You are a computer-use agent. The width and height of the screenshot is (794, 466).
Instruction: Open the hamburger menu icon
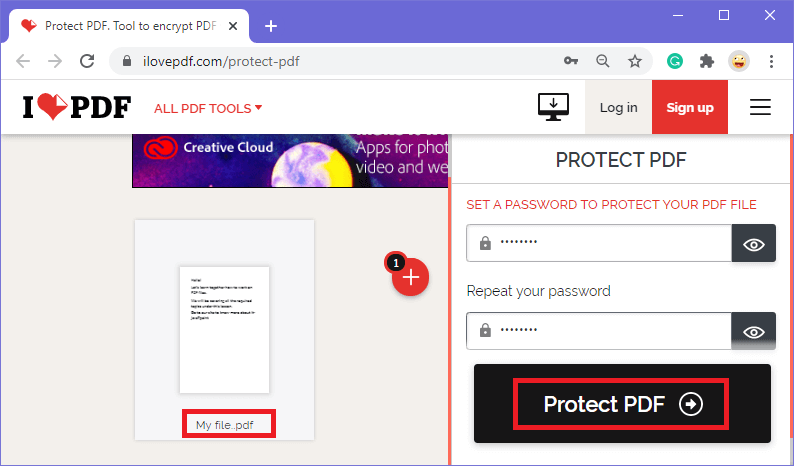pos(760,107)
